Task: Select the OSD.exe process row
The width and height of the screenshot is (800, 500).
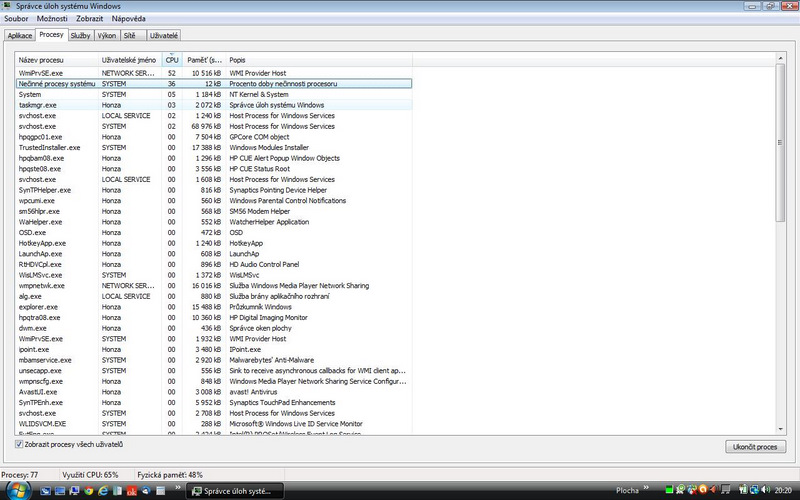Action: pos(213,233)
